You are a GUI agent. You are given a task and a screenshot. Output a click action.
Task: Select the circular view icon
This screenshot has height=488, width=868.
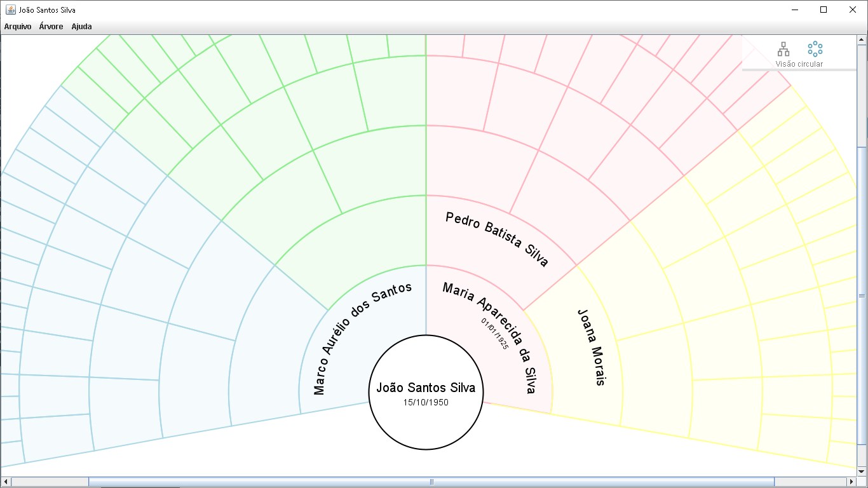814,48
